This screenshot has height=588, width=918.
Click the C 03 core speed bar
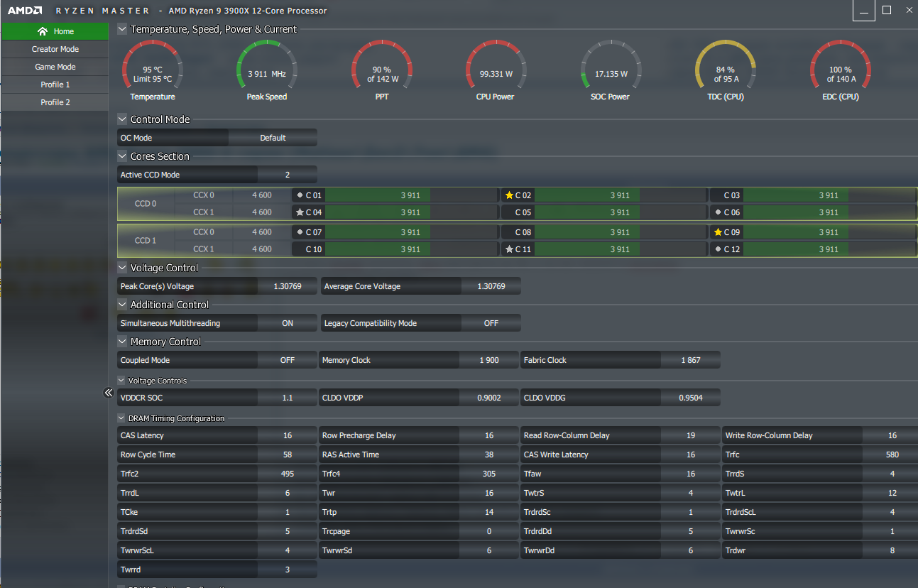click(x=829, y=195)
